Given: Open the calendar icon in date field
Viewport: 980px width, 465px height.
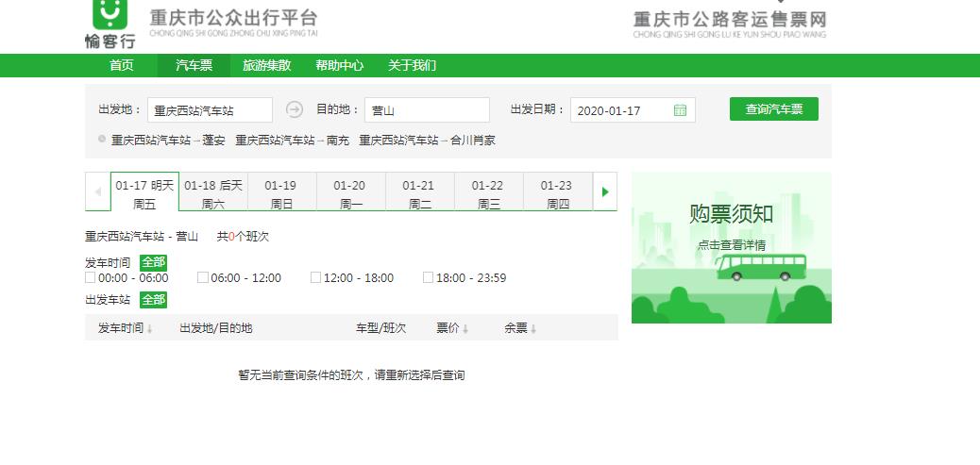Looking at the screenshot, I should [x=680, y=110].
